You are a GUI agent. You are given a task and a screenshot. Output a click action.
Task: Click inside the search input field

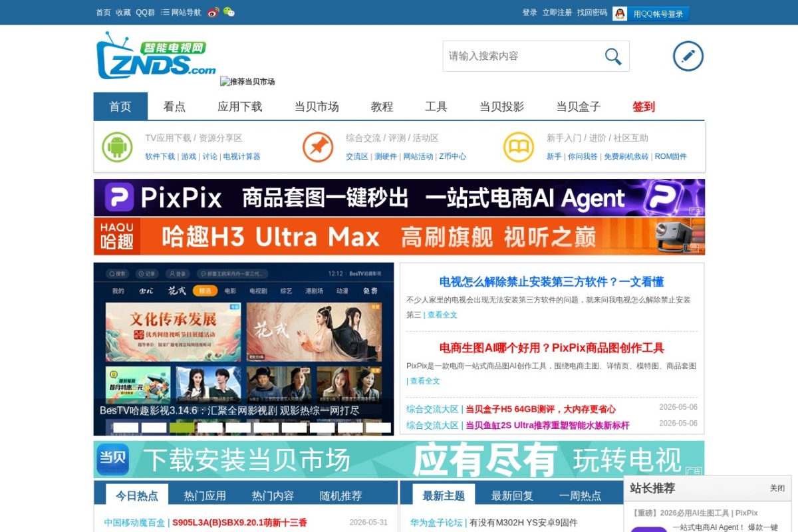(x=522, y=56)
